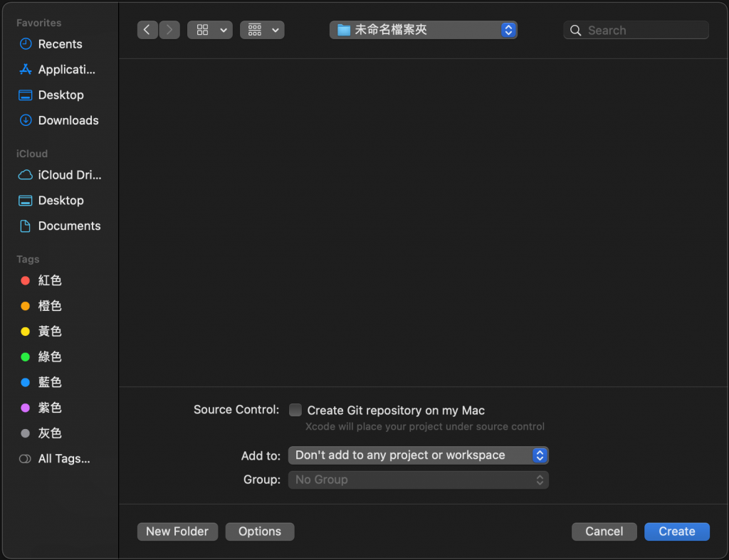Click the Applications sidebar icon
The image size is (729, 560).
[x=26, y=70]
